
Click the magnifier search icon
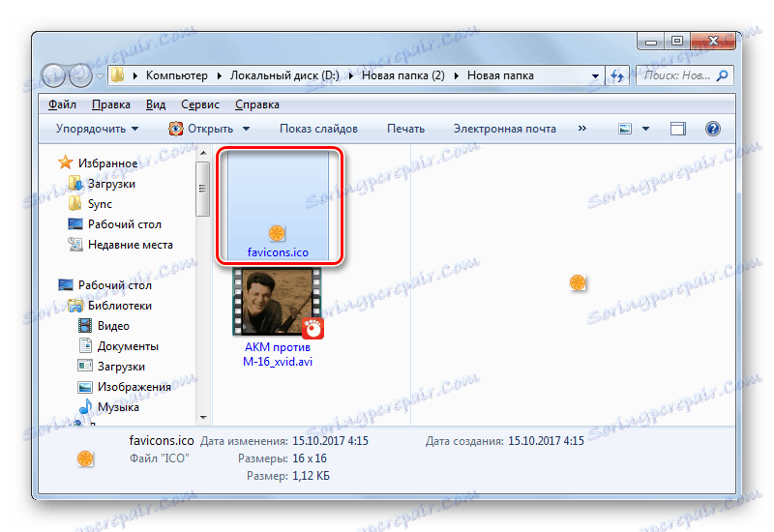click(722, 75)
